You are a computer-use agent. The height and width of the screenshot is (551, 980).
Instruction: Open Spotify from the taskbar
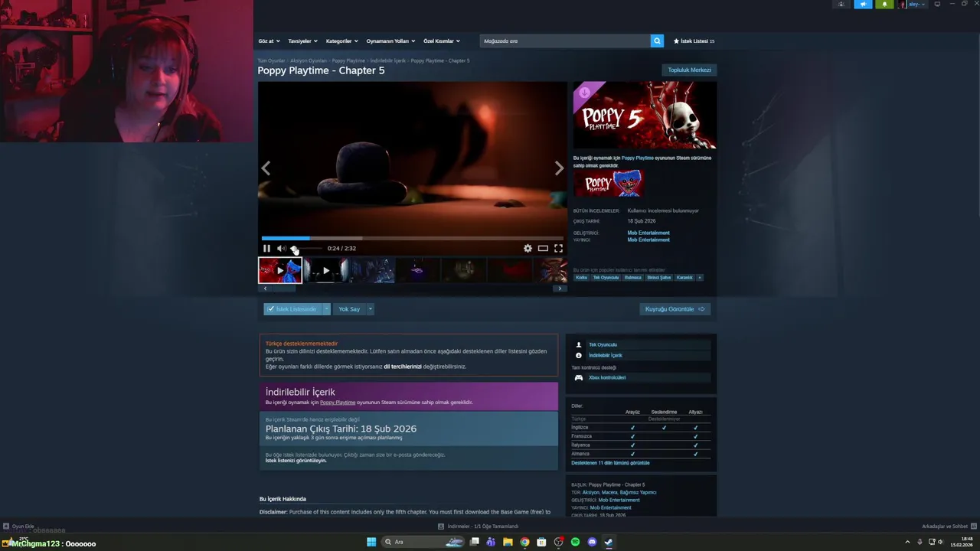[x=575, y=542]
